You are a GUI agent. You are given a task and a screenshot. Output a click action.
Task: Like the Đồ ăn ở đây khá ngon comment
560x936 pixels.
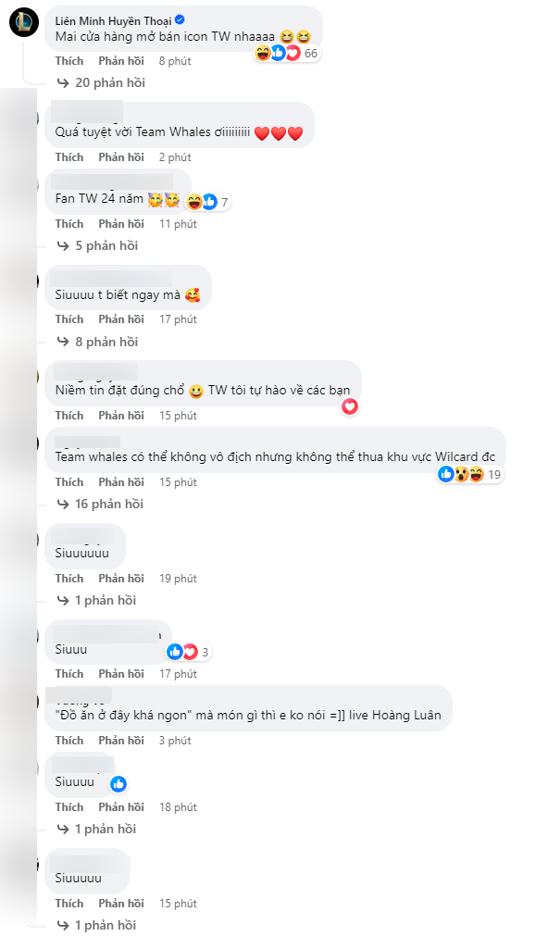click(x=68, y=741)
